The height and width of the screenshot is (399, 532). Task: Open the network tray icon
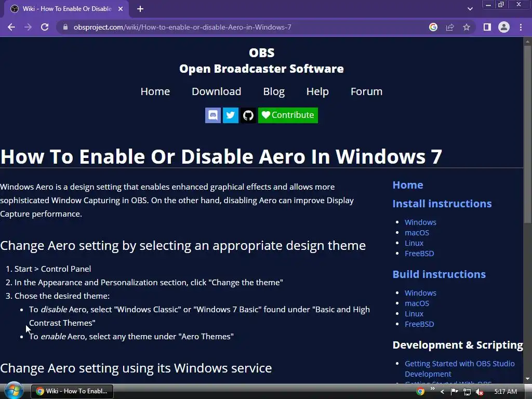click(x=467, y=392)
